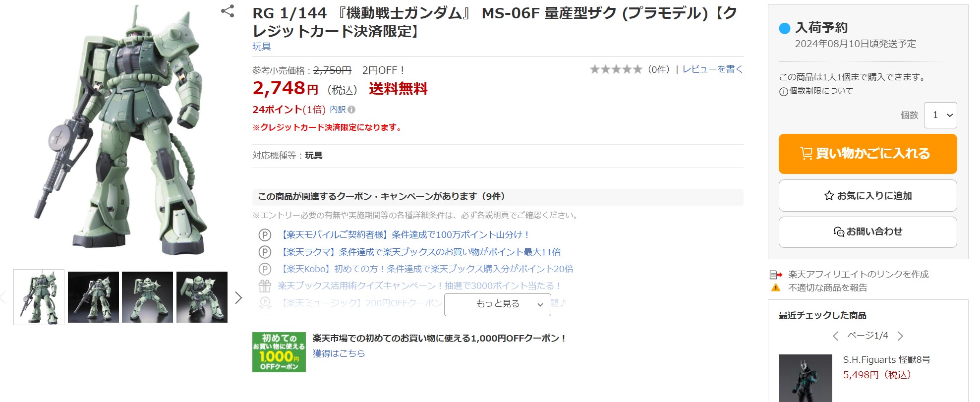
Task: Click the previous arrow in thumbnail carousel
Action: click(x=3, y=297)
